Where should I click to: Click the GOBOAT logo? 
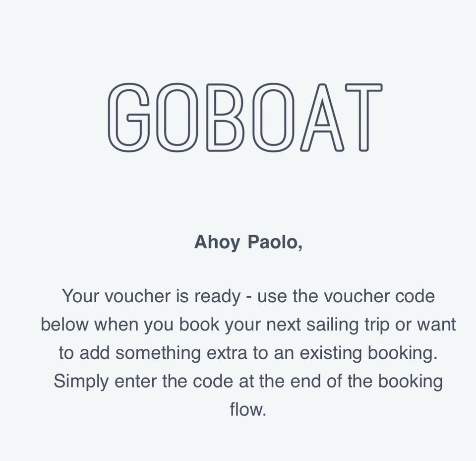point(245,117)
